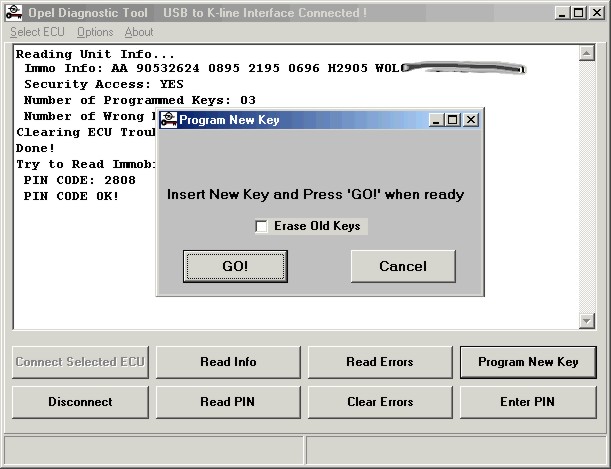The width and height of the screenshot is (611, 469).
Task: Maximize the Program New Key dialog
Action: [452, 120]
